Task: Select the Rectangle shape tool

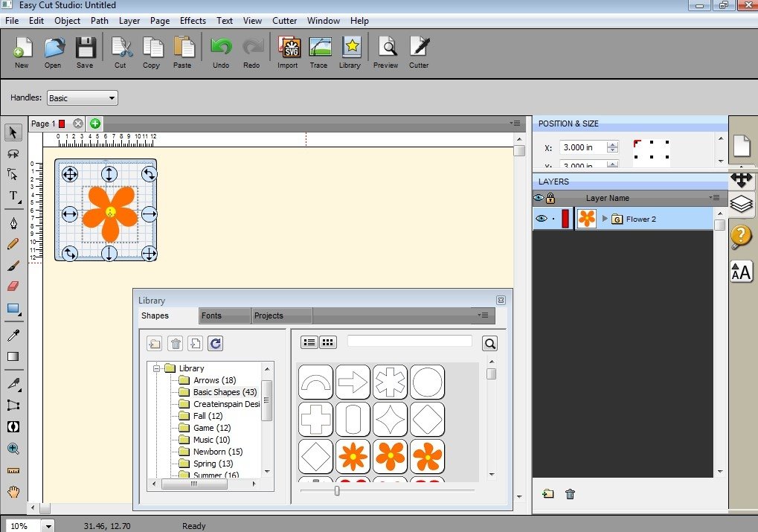Action: coord(13,309)
